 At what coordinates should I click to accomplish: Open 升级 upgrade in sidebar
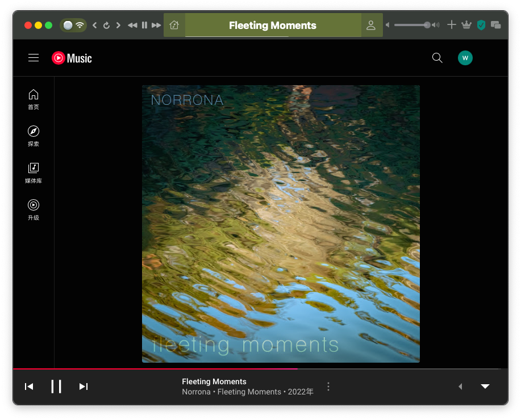33,210
